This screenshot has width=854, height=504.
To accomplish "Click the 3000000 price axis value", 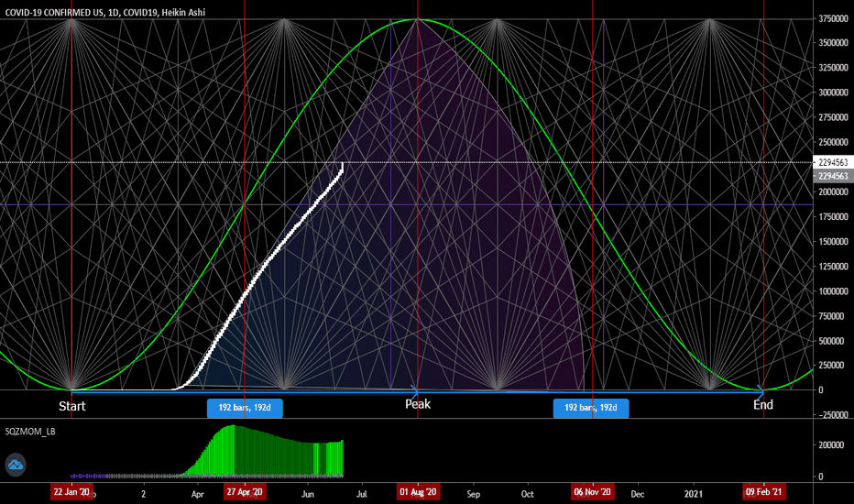I will [x=833, y=93].
